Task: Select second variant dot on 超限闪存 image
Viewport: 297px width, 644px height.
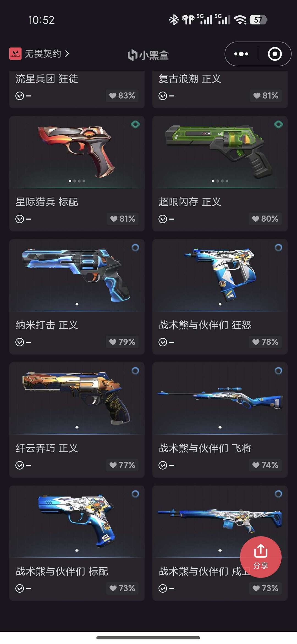Action: point(218,181)
